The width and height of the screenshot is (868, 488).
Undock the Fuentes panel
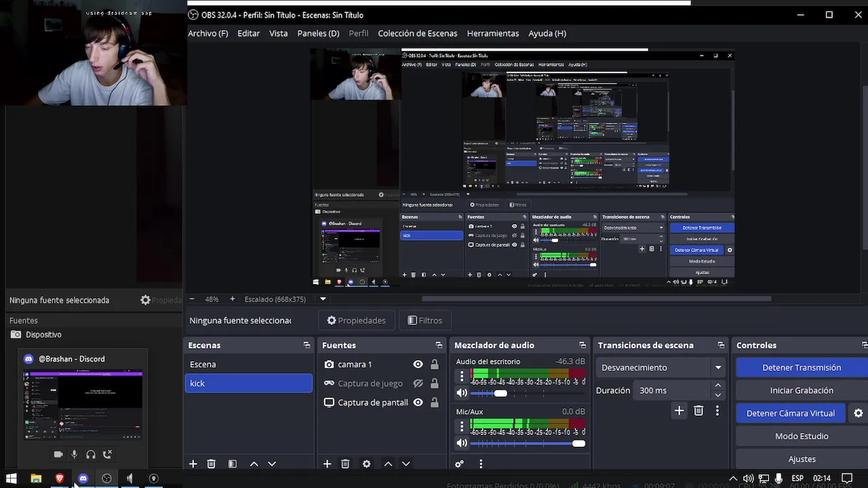click(x=439, y=345)
